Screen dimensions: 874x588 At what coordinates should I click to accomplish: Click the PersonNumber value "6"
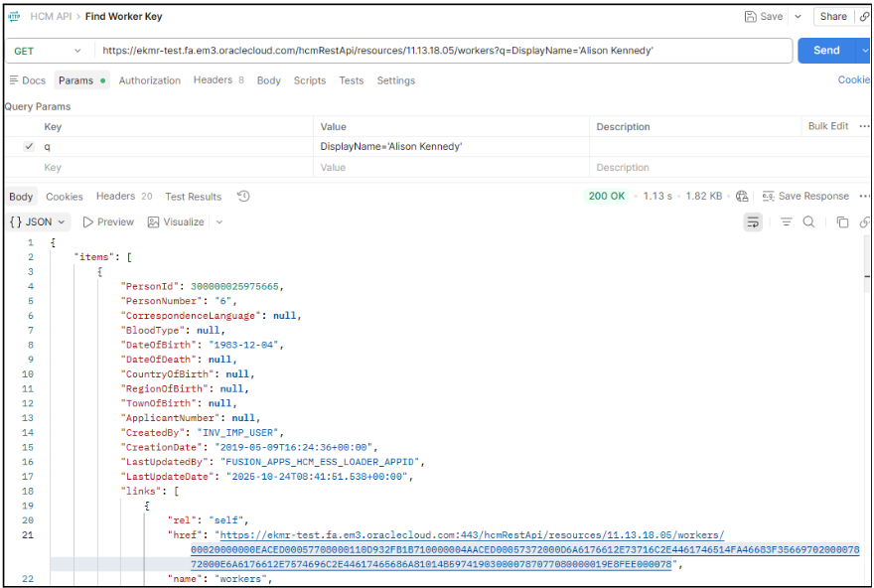(222, 301)
